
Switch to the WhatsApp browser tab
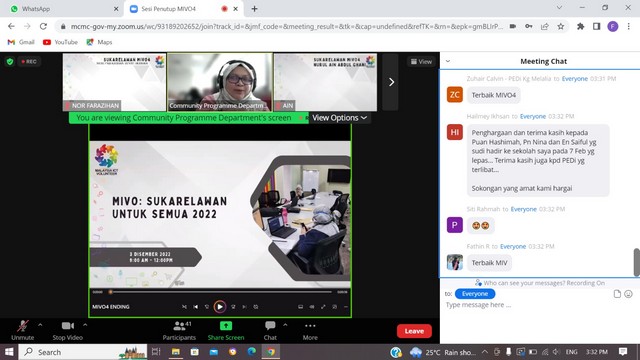point(61,9)
